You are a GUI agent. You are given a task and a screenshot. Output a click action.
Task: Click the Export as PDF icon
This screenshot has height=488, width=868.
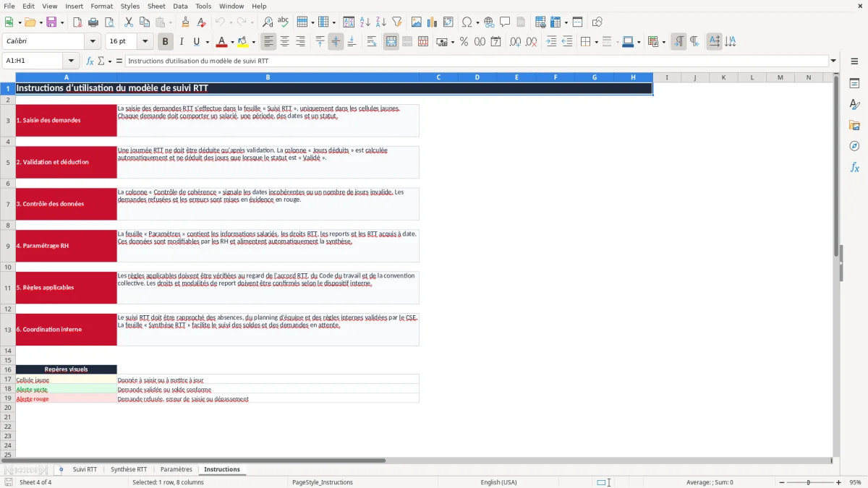tap(77, 22)
